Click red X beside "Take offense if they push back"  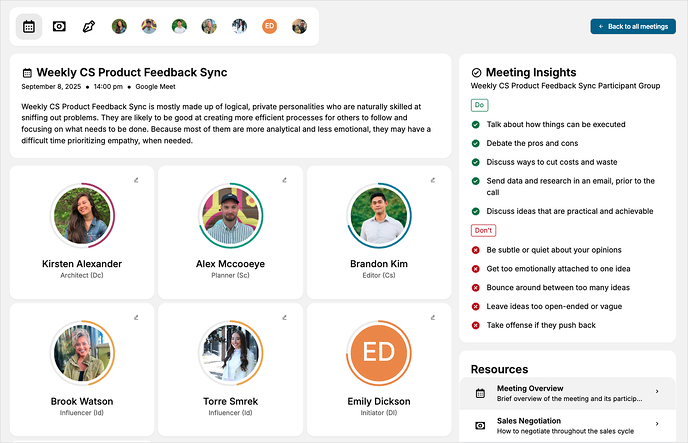(476, 326)
